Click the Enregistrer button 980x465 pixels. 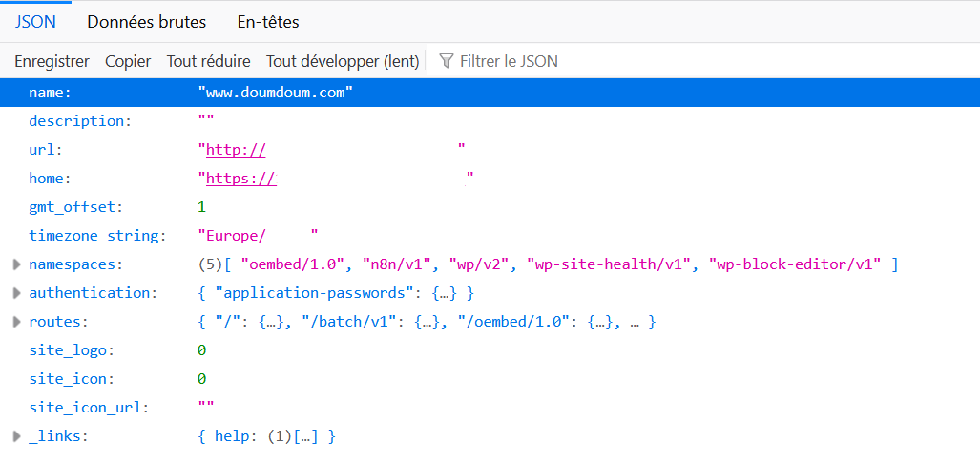click(52, 61)
